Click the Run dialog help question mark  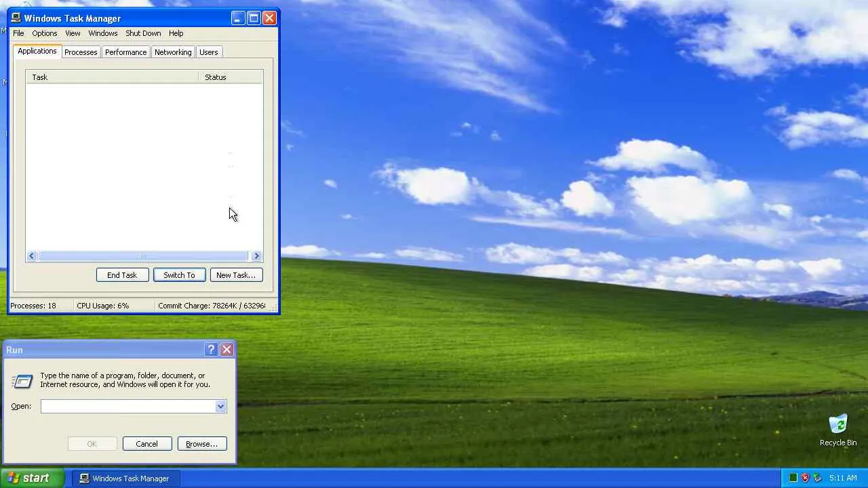211,350
